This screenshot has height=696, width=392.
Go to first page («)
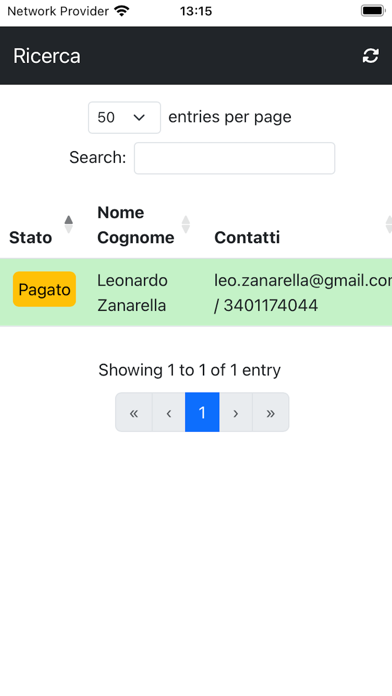pyautogui.click(x=134, y=412)
